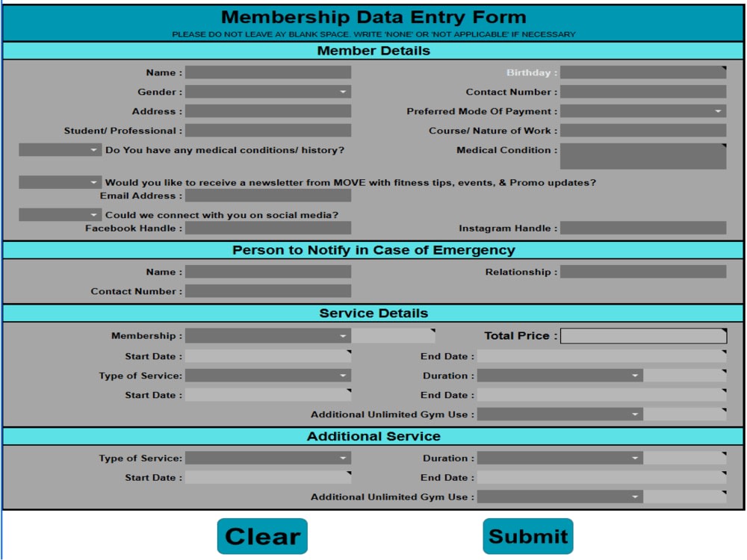Select the member Contact Number field
Screen dimensions: 747x560
[643, 91]
